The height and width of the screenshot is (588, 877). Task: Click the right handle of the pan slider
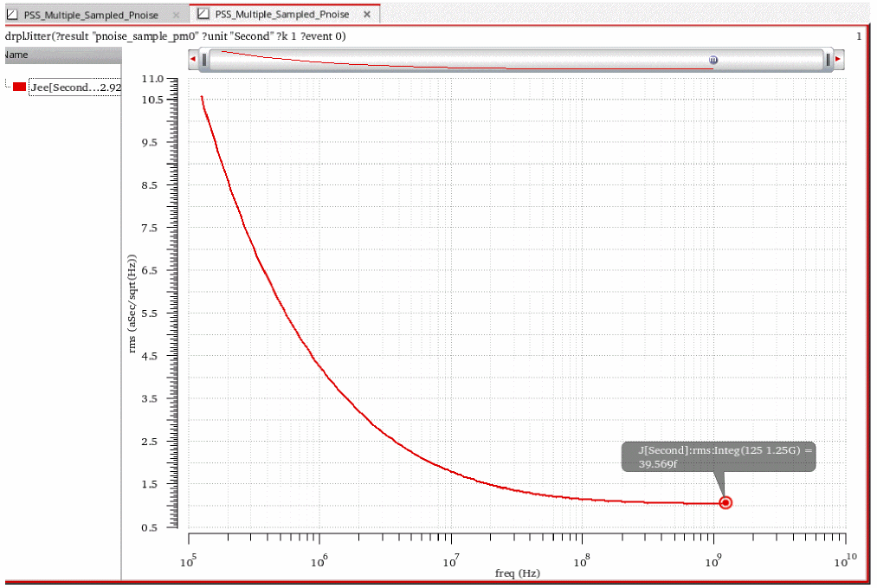[x=828, y=60]
